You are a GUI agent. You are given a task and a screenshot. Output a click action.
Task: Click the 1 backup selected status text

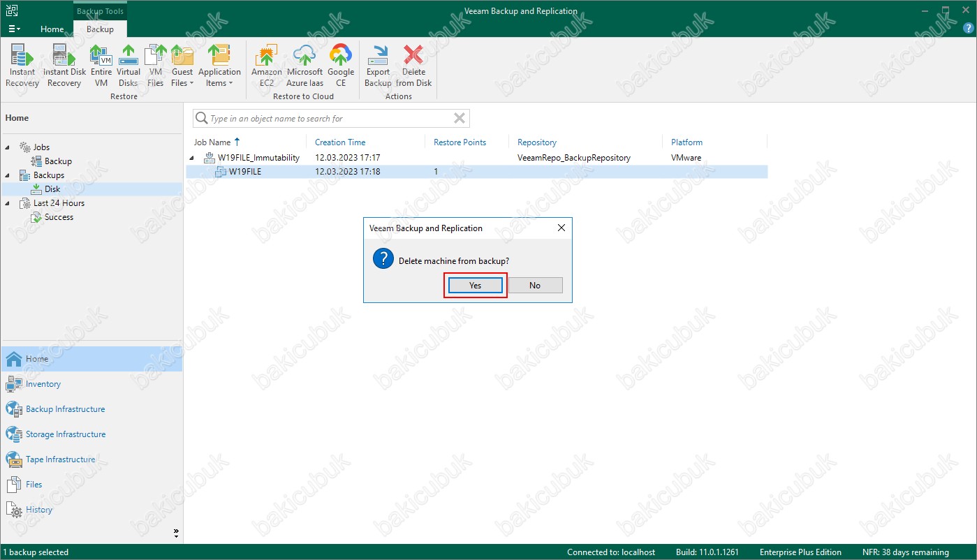tap(35, 552)
